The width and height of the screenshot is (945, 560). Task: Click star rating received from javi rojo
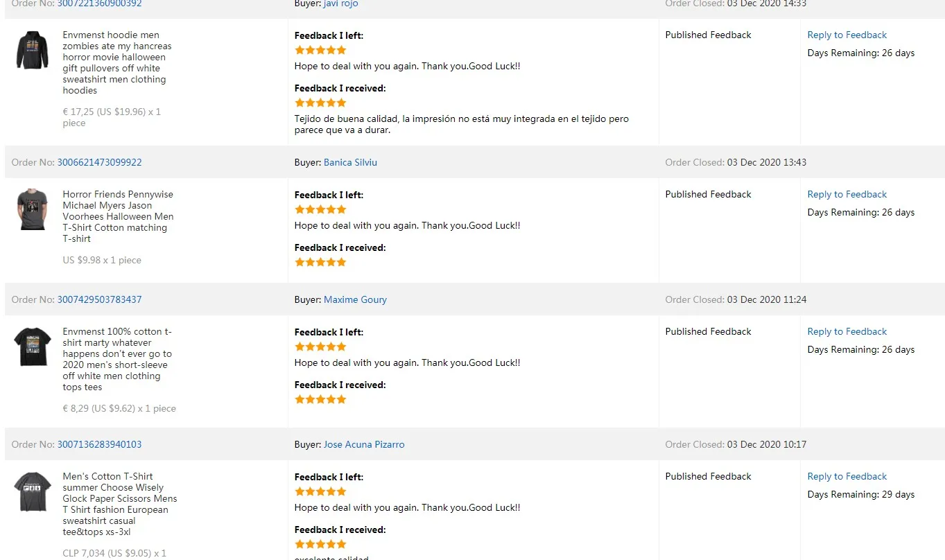tap(320, 103)
